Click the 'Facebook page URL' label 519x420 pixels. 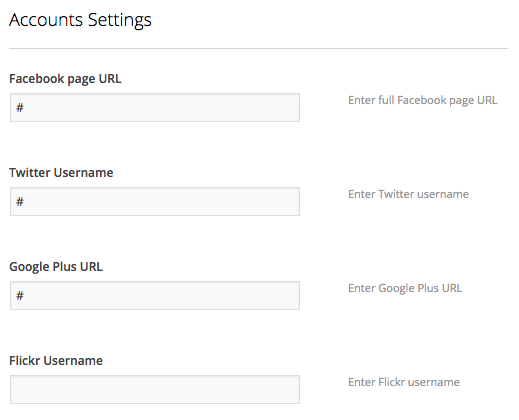(x=65, y=79)
